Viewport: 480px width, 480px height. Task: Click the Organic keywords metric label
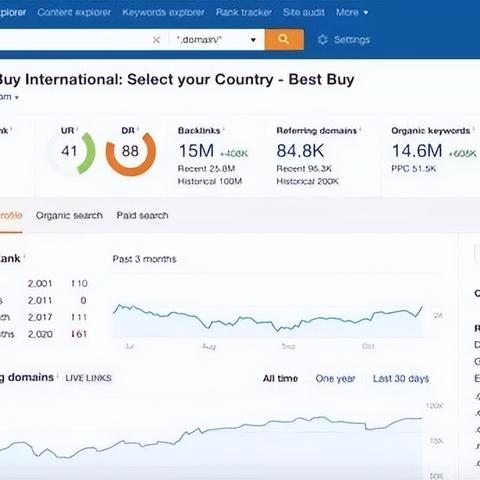(431, 130)
